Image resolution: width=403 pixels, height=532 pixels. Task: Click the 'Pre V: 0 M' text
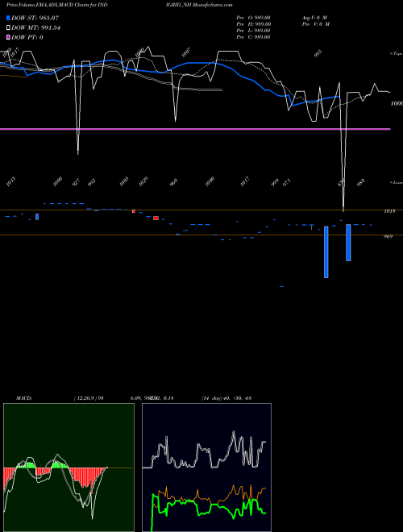click(x=316, y=24)
